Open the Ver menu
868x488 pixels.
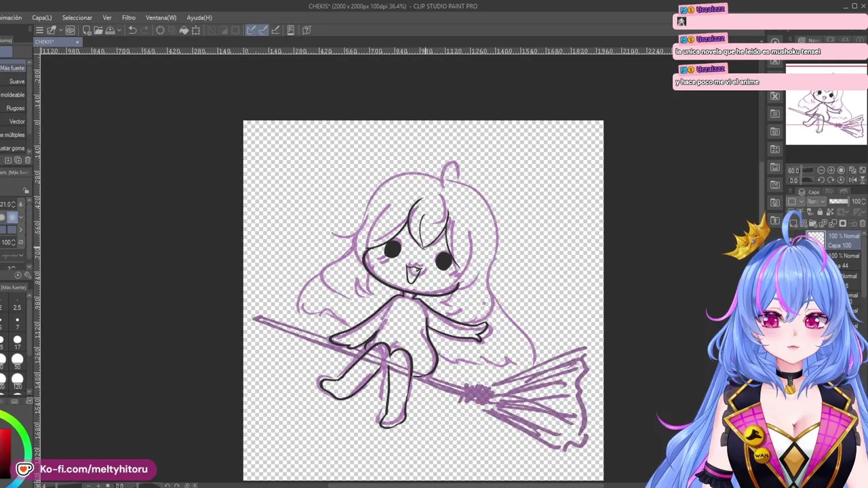pyautogui.click(x=107, y=18)
